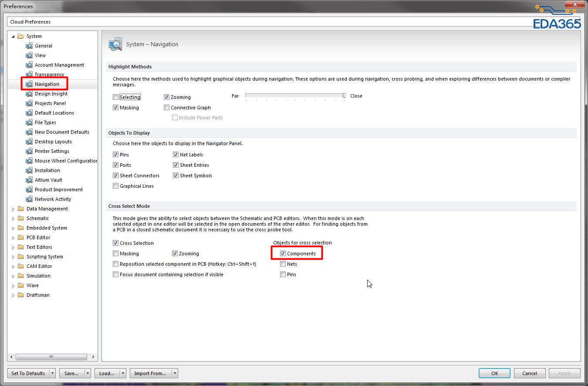Screen dimensions: 588x386
Task: Open the Import From dropdown arrow
Action: (x=175, y=373)
